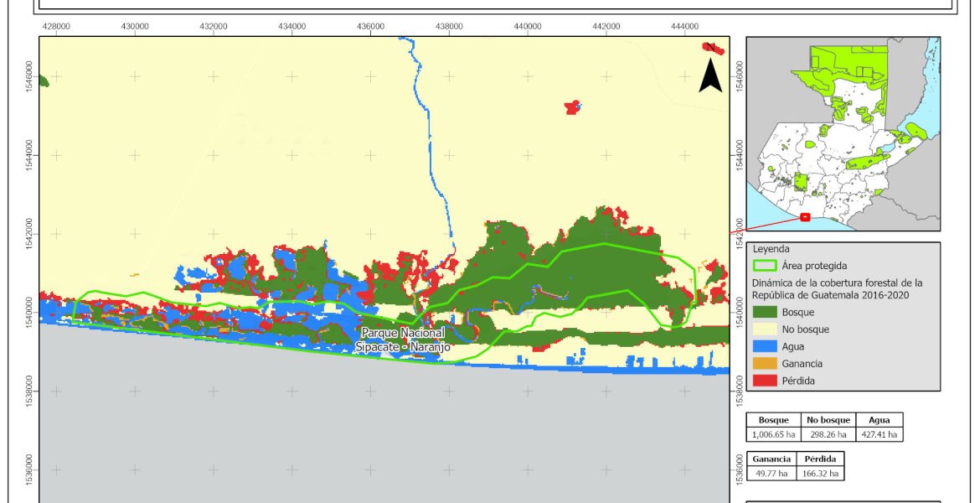Select the 298.26 ha No bosque cell
The image size is (980, 503).
coord(828,435)
